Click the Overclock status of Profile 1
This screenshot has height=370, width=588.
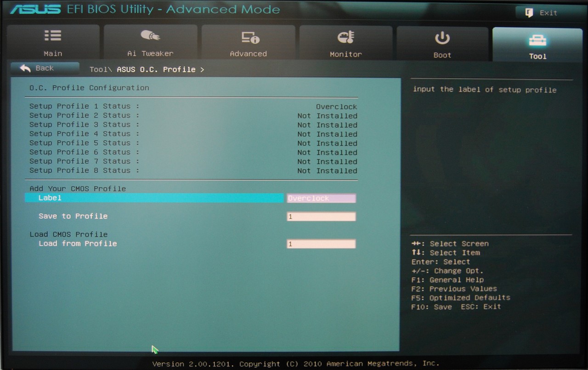point(336,107)
